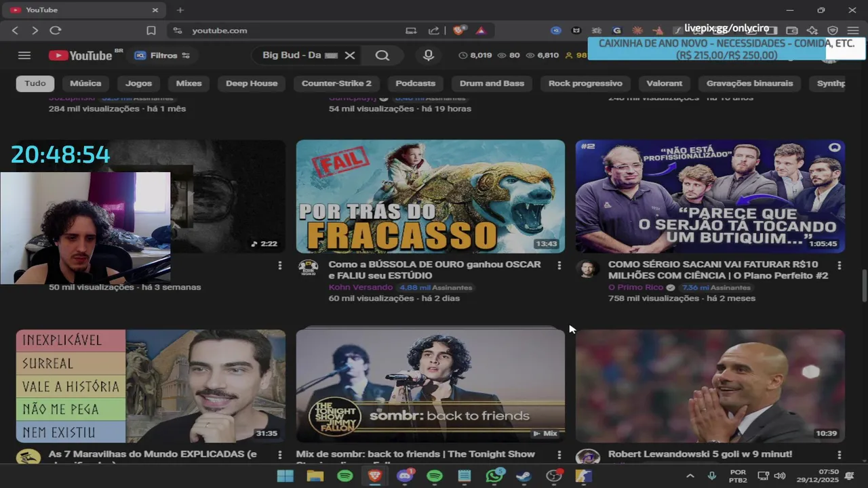Filter by the Valorant chip
The height and width of the screenshot is (488, 868).
coord(665,83)
